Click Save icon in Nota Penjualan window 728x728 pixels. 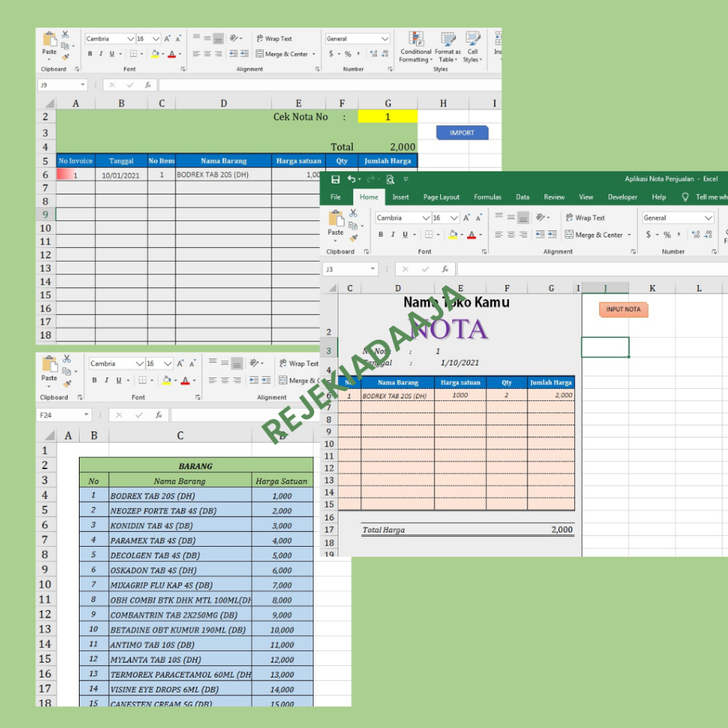coord(336,179)
